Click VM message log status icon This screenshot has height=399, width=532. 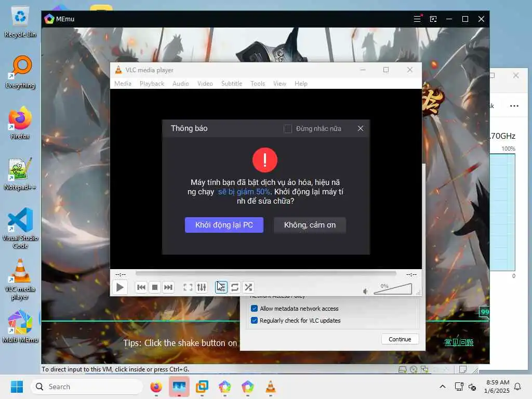[463, 369]
